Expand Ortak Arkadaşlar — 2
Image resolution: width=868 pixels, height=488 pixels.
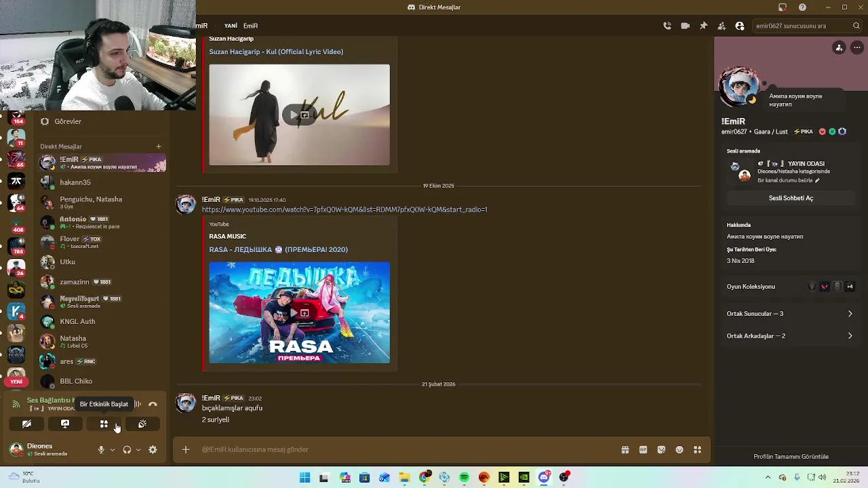click(791, 336)
